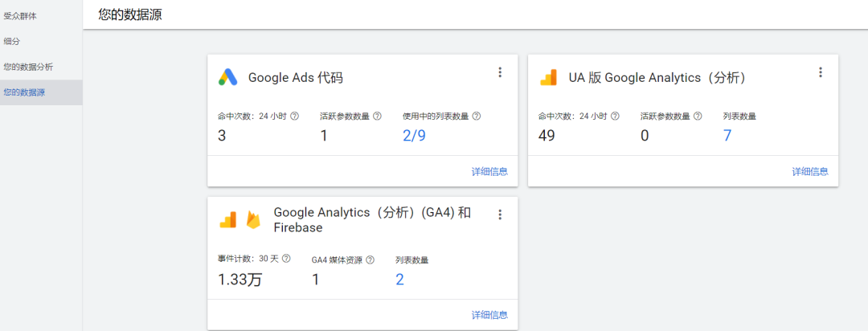Click help icon next to 使用中的列表数量
Screen dimensions: 868x331
coord(477,116)
